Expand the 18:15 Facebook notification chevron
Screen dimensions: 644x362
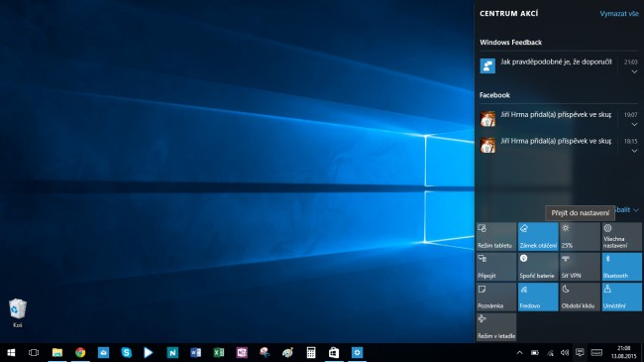point(634,151)
